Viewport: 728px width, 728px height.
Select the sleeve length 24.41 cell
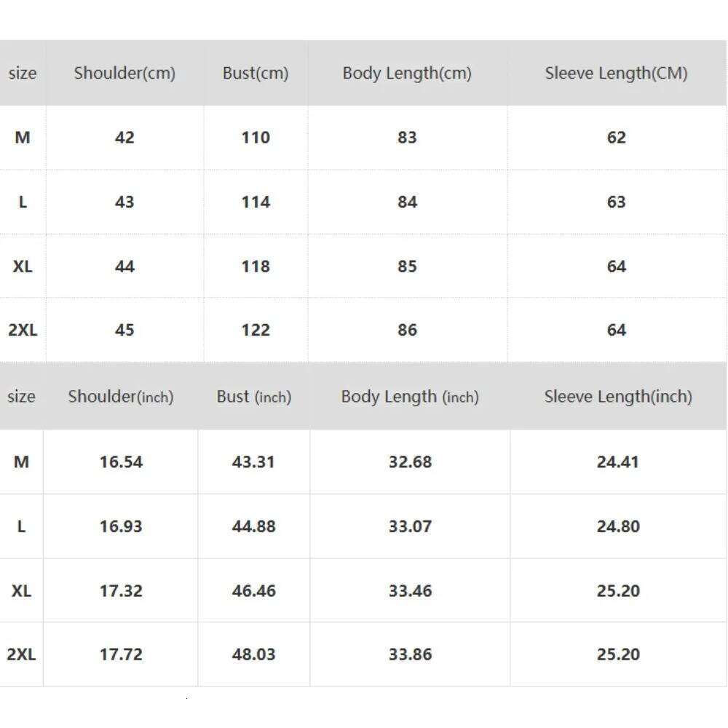tap(618, 462)
